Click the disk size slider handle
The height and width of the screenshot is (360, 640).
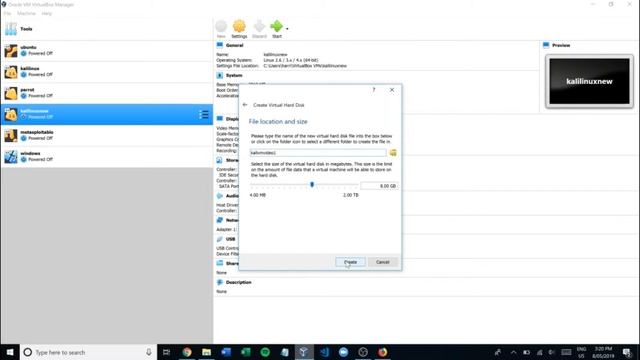pyautogui.click(x=312, y=185)
